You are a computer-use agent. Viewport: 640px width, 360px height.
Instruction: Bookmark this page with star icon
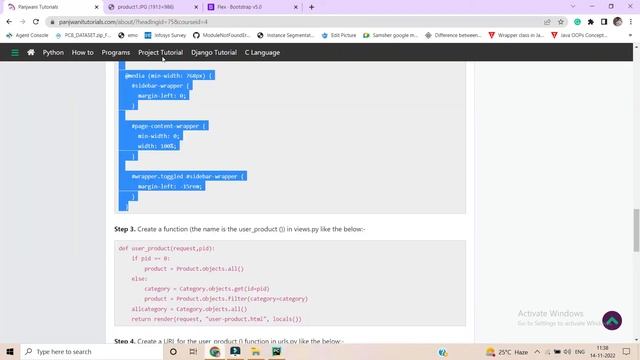coord(561,22)
